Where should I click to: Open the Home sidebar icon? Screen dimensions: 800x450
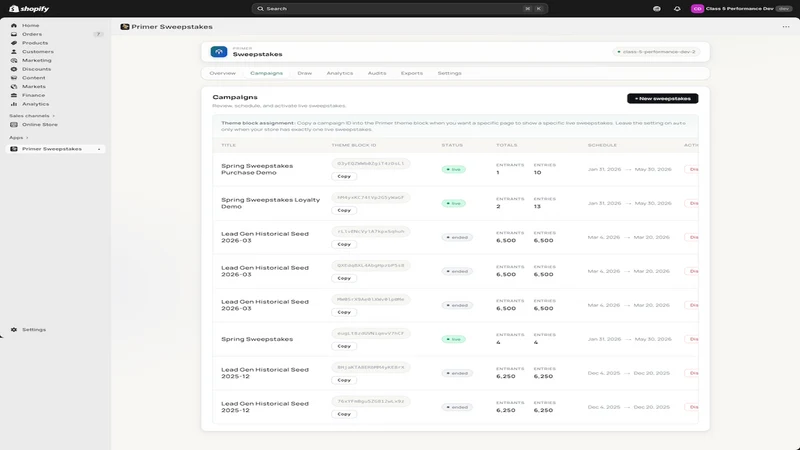[x=14, y=26]
